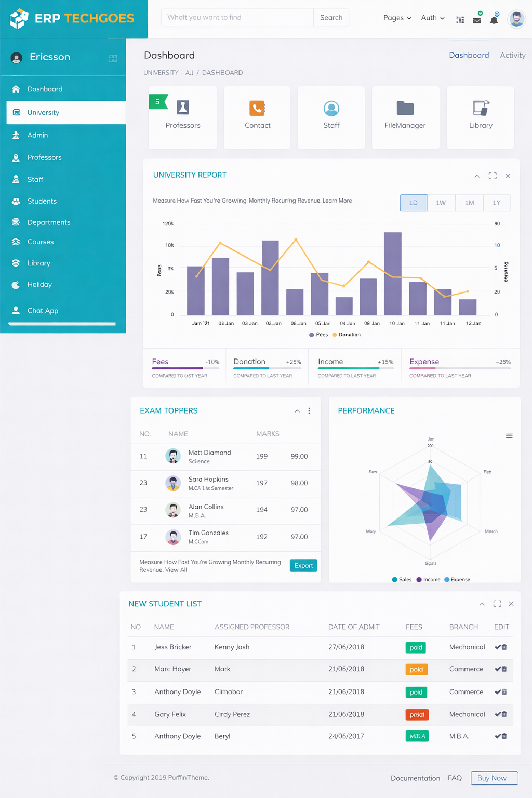Open the Contact phone icon card
This screenshot has width=532, height=798.
pos(257,108)
